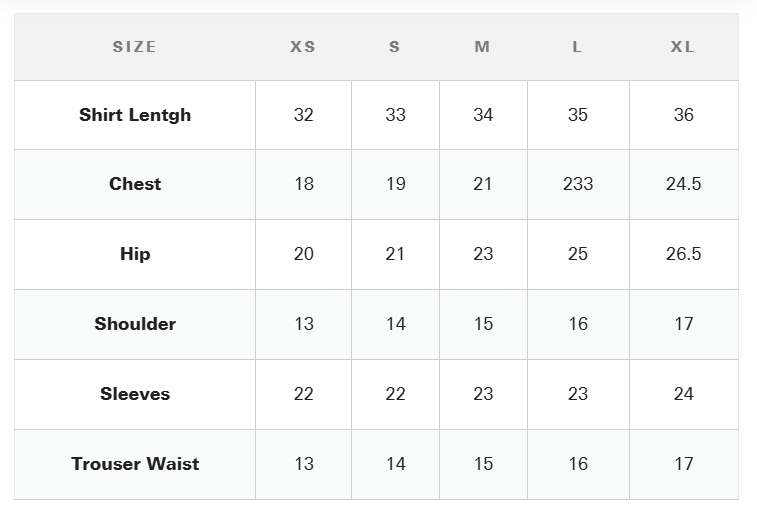Click the Shirt Lentgh row label

coord(135,115)
